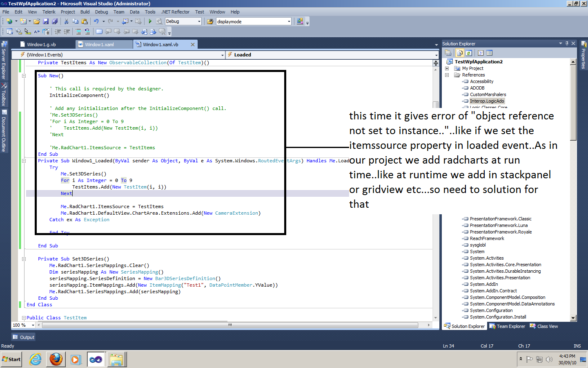The image size is (588, 368).
Task: Click the Save All toolbar icon
Action: tap(55, 21)
